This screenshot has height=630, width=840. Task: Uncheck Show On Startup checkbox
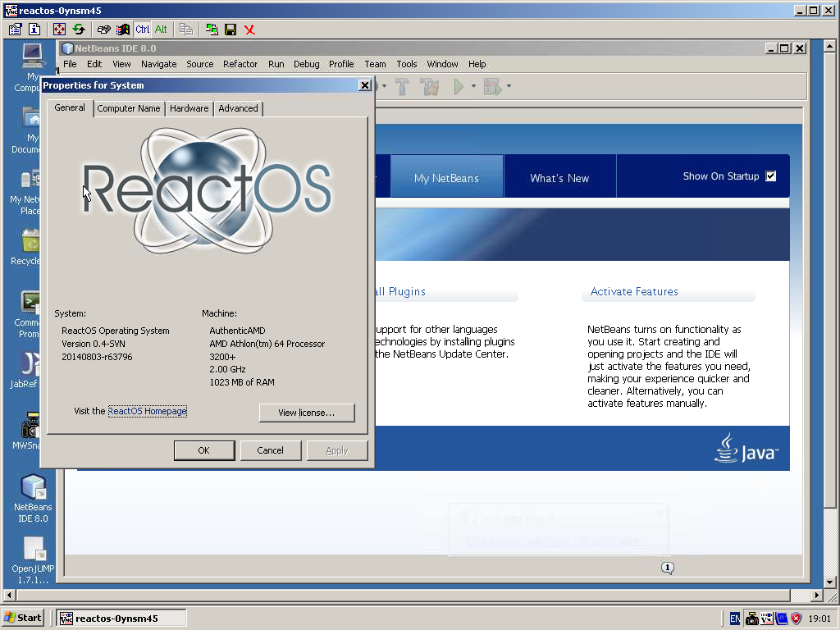[x=771, y=176]
